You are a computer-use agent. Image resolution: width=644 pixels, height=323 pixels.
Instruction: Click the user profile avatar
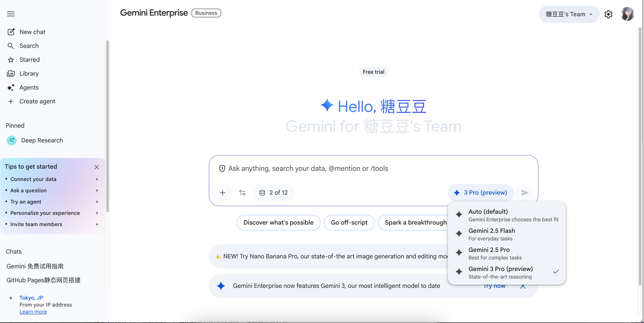pos(627,14)
